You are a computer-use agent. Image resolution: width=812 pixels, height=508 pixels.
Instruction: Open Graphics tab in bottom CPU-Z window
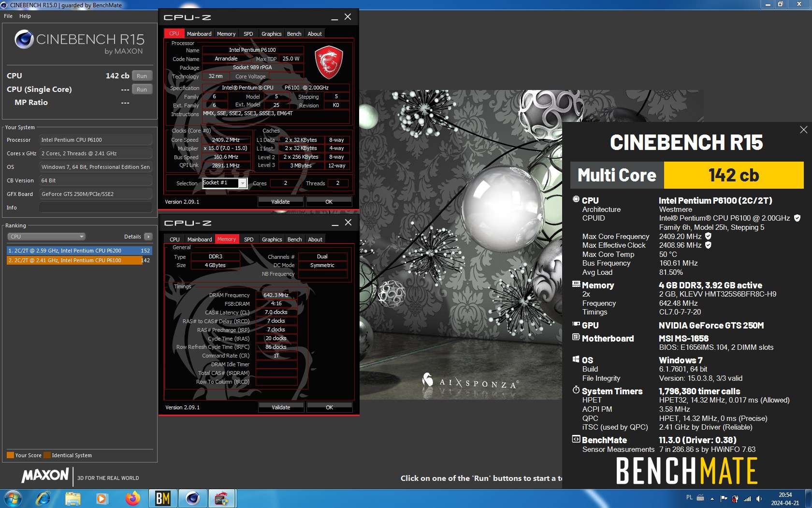point(272,239)
